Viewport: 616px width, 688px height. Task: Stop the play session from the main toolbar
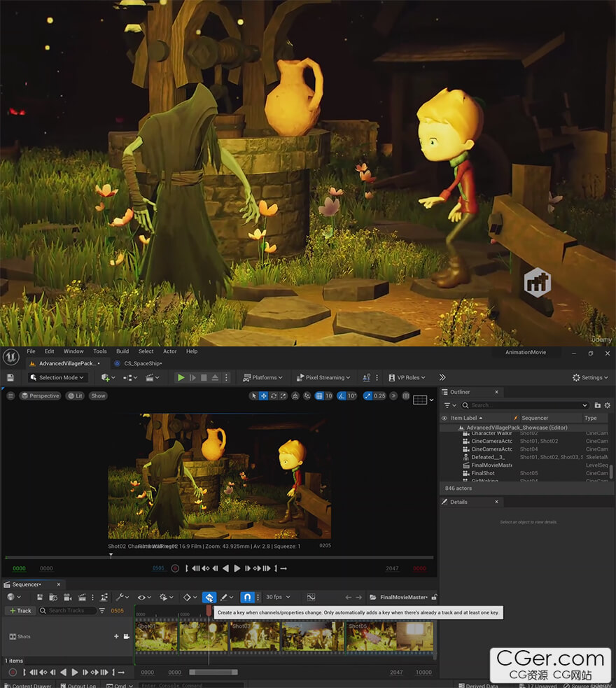tap(204, 377)
